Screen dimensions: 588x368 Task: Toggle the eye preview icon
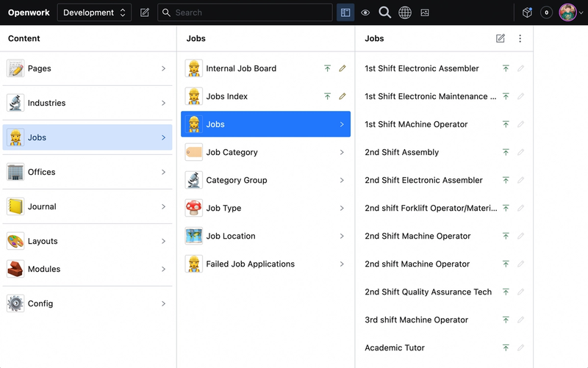click(365, 12)
